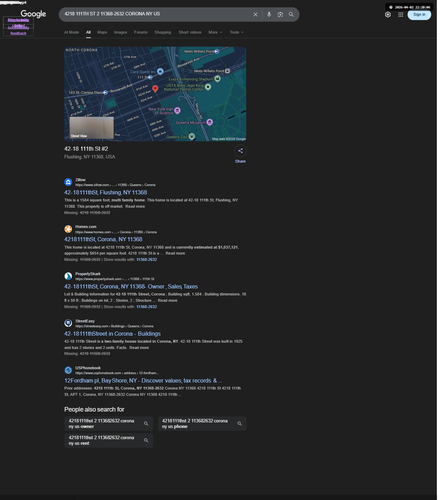Click 103 St-Corona Plaza station marker
442x500 pixels.
pos(105,92)
